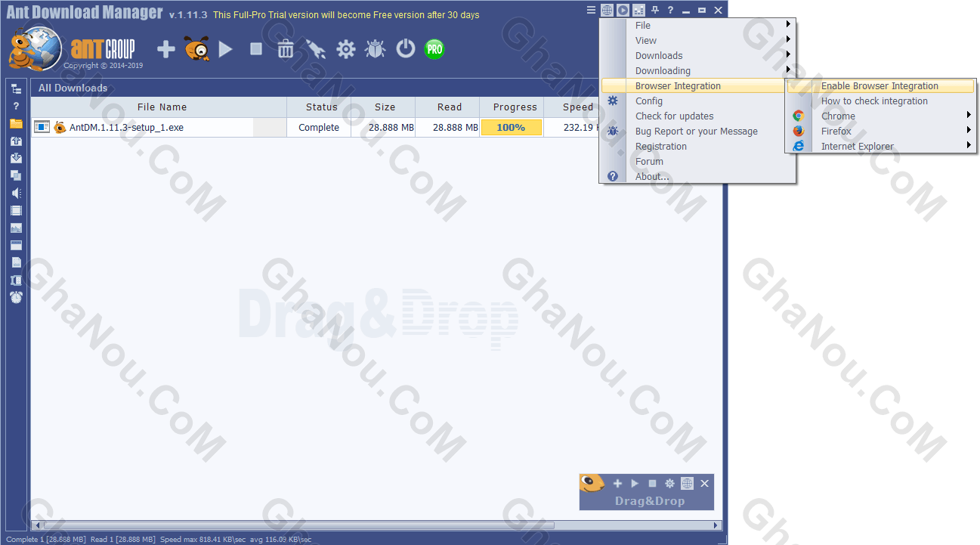Select the document page category in sidebar
Screen dimensions: 980x545
tap(16, 262)
